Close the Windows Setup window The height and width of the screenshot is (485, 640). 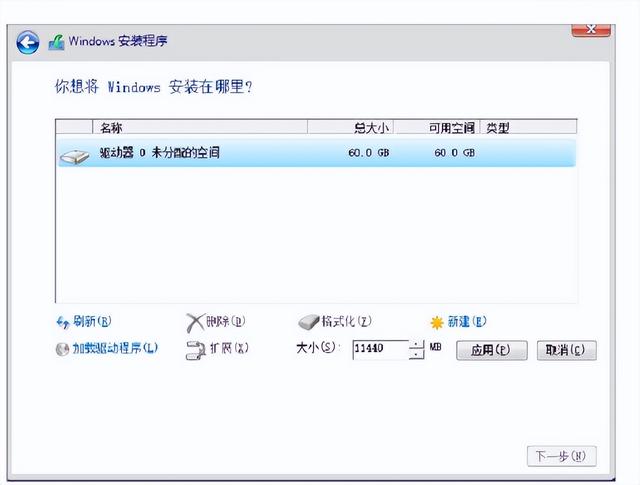coord(591,30)
